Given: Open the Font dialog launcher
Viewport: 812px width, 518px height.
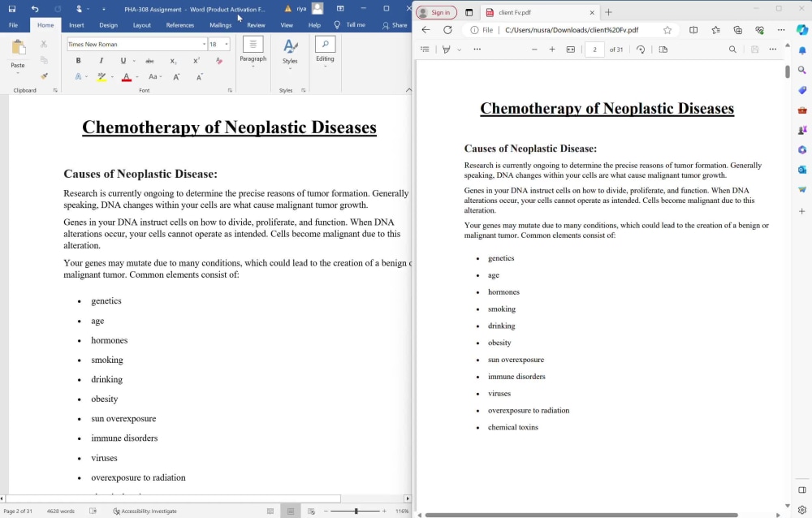Looking at the screenshot, I should 230,91.
